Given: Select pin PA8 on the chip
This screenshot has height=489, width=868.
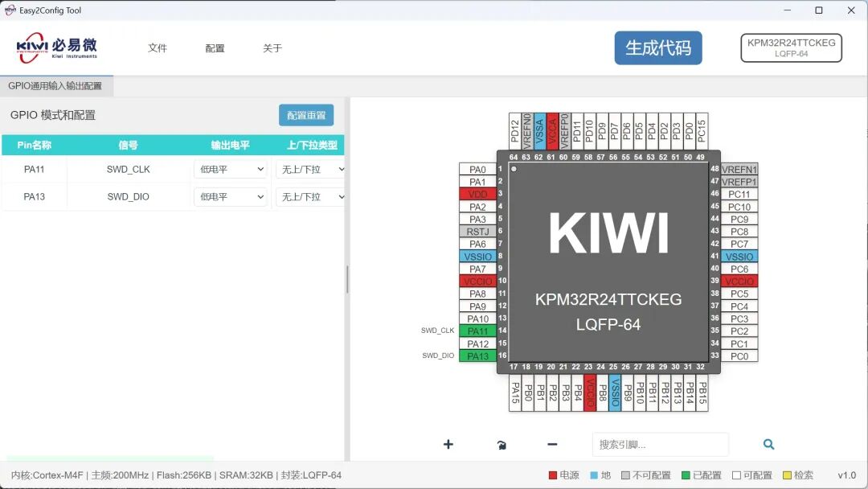Looking at the screenshot, I should click(477, 294).
